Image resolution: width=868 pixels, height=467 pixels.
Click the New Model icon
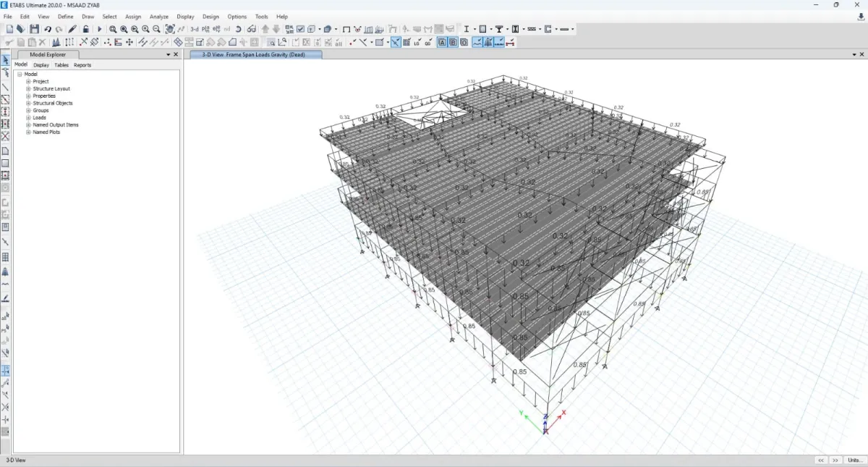pyautogui.click(x=9, y=29)
